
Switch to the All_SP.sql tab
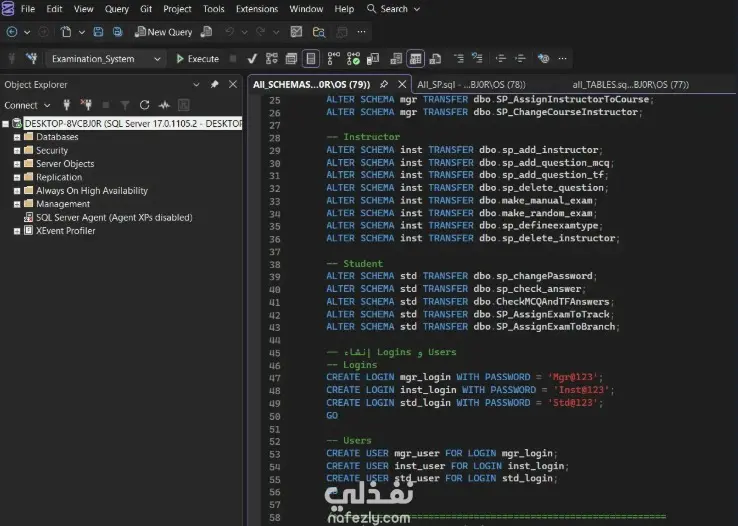[x=471, y=85]
